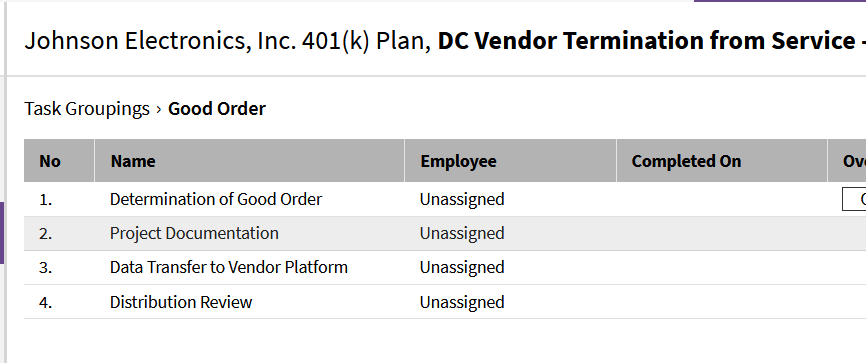The height and width of the screenshot is (363, 866).
Task: Click the breadcrumb arrow separator
Action: coord(159,109)
